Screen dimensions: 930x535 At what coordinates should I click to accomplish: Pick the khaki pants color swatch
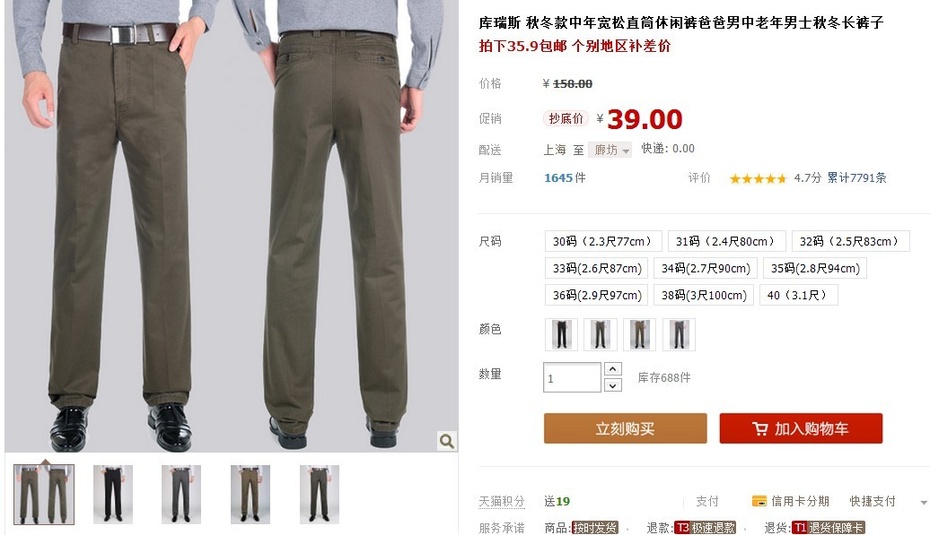click(x=639, y=334)
